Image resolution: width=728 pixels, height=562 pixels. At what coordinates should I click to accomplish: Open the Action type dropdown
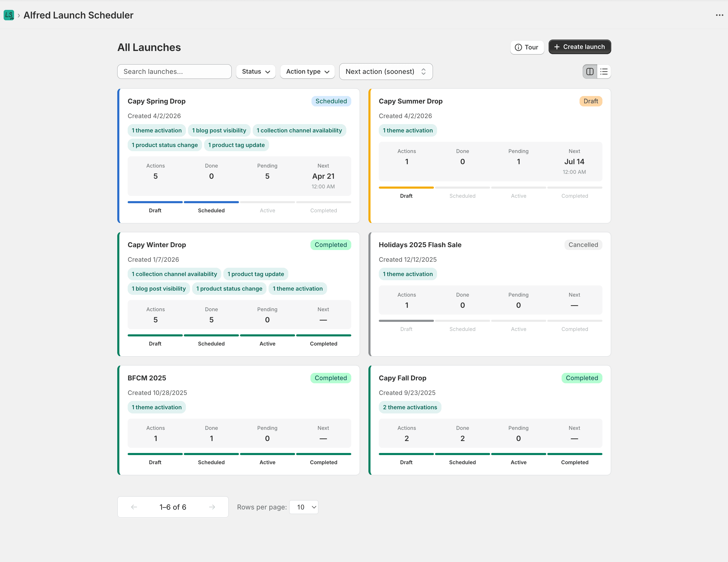click(x=307, y=71)
